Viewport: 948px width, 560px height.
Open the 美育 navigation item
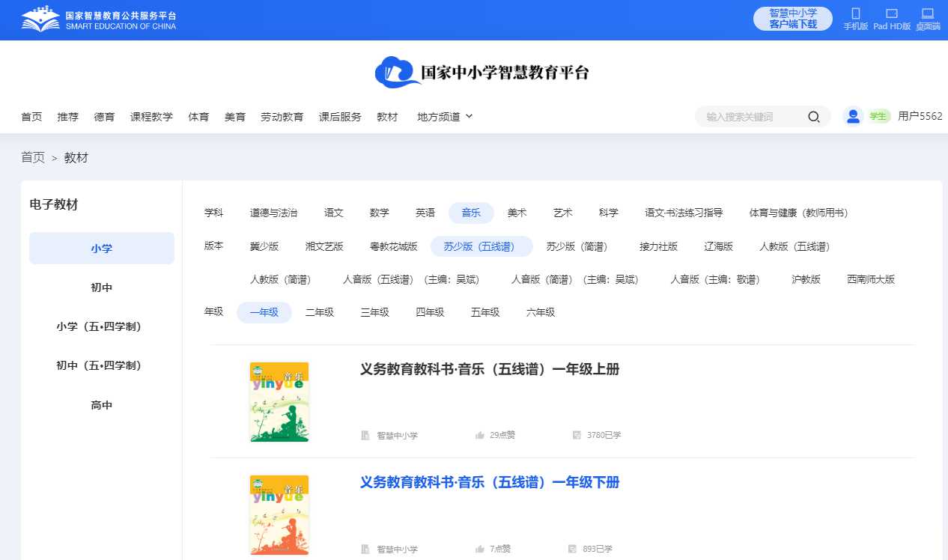point(235,117)
